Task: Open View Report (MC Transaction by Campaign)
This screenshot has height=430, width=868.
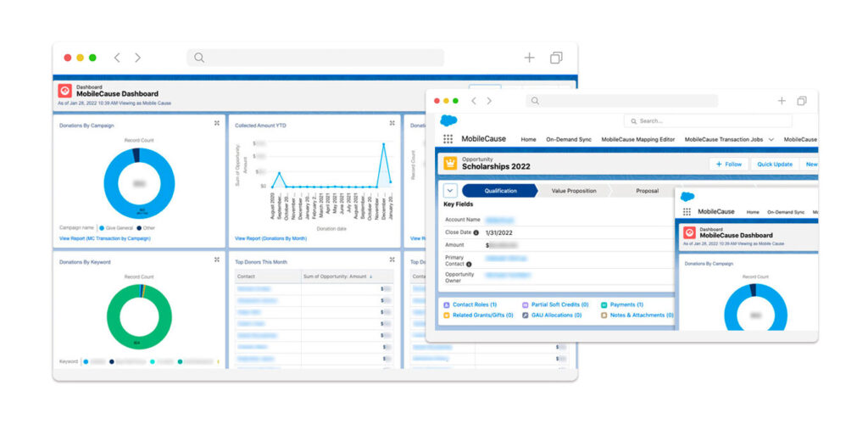Action: pos(104,238)
